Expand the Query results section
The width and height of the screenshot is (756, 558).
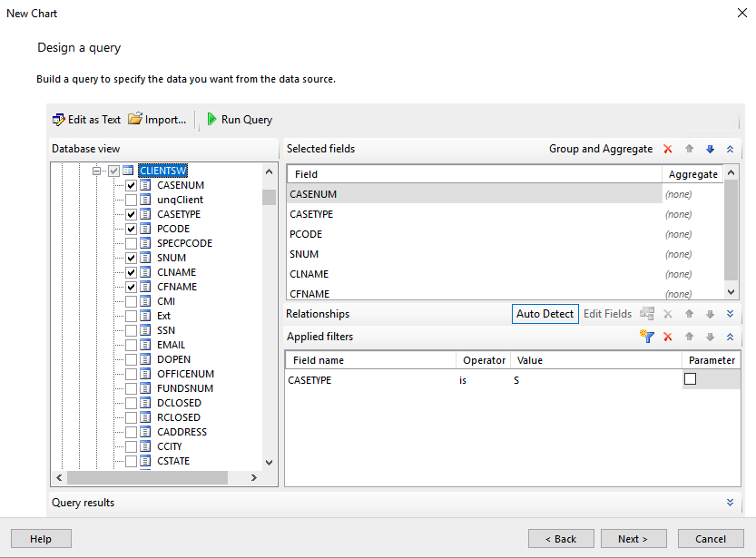[730, 502]
